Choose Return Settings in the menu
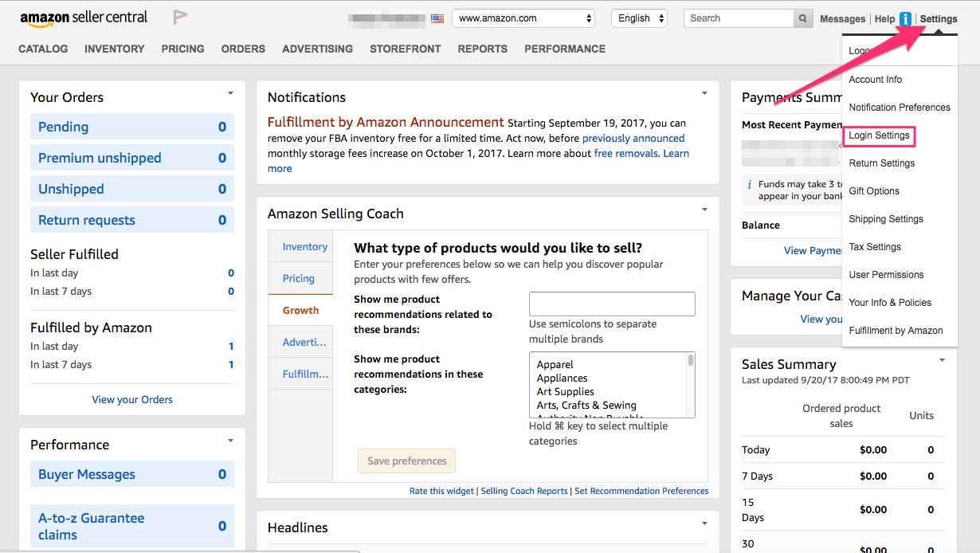Image resolution: width=980 pixels, height=553 pixels. coord(882,163)
